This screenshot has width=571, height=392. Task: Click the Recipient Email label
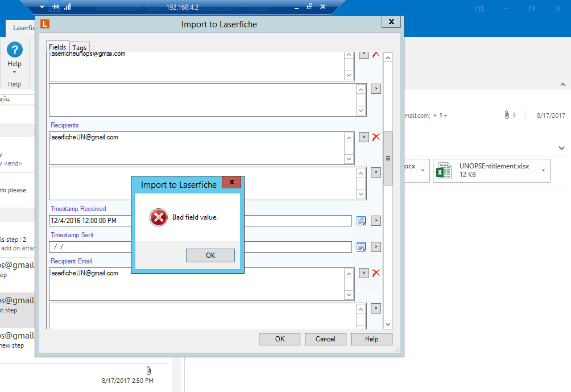point(71,261)
